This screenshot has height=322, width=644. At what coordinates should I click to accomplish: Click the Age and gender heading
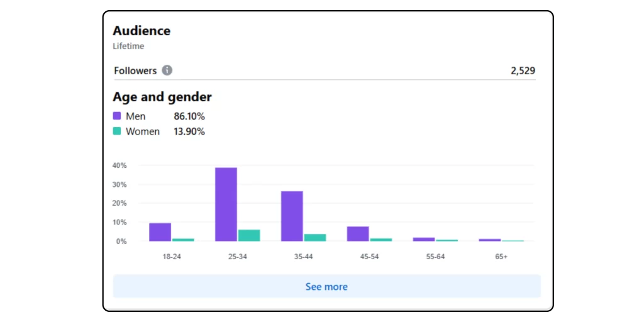coord(162,97)
